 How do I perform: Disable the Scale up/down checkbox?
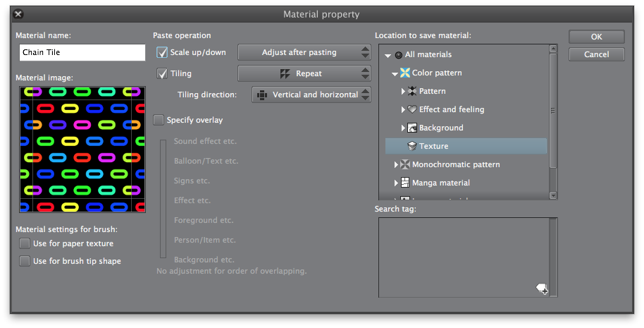pos(162,52)
